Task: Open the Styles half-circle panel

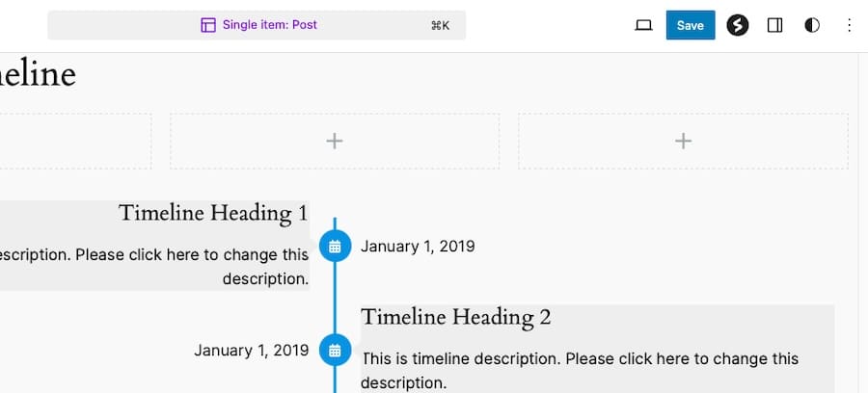Action: click(812, 25)
